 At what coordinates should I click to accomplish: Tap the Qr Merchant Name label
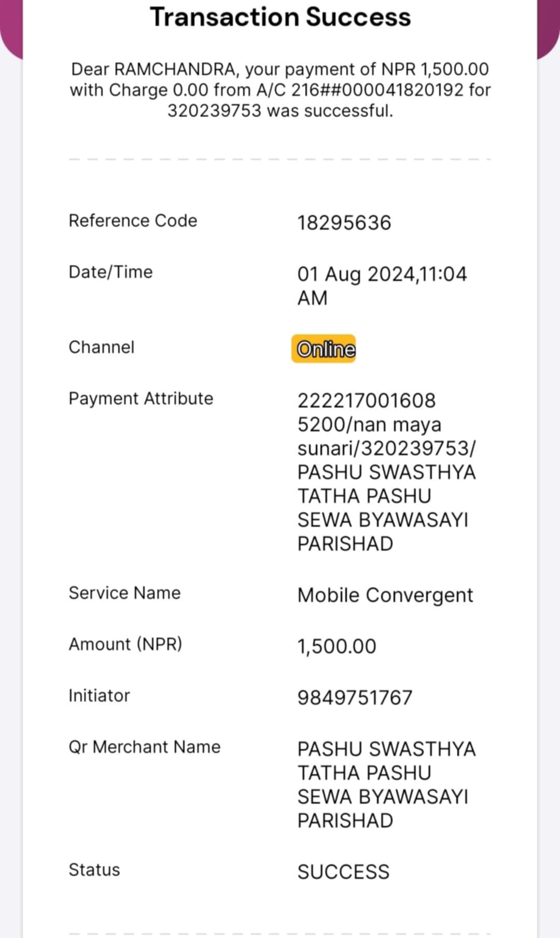145,747
